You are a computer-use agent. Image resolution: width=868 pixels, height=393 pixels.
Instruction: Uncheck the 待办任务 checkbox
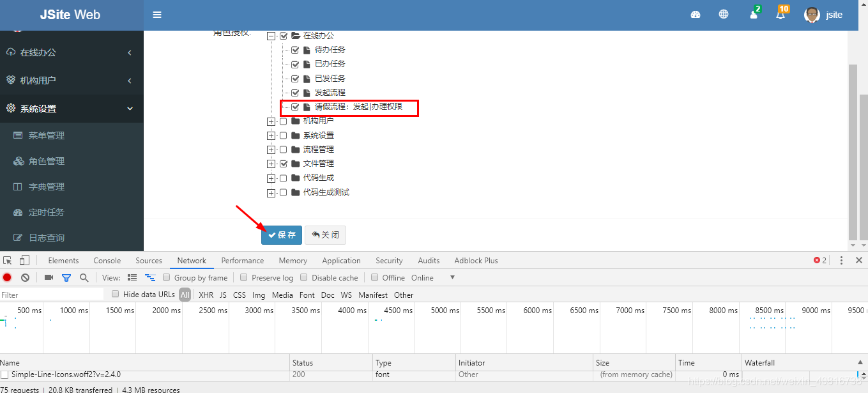click(295, 50)
